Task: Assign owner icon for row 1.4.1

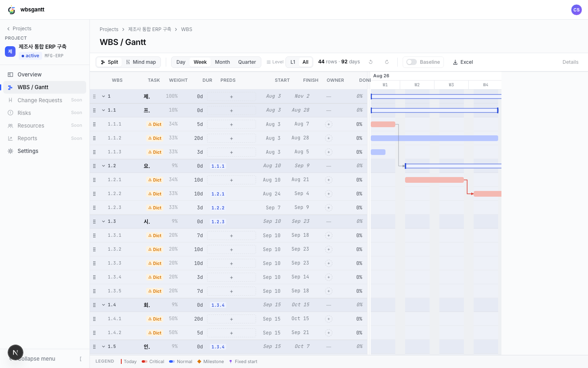Action: click(329, 319)
